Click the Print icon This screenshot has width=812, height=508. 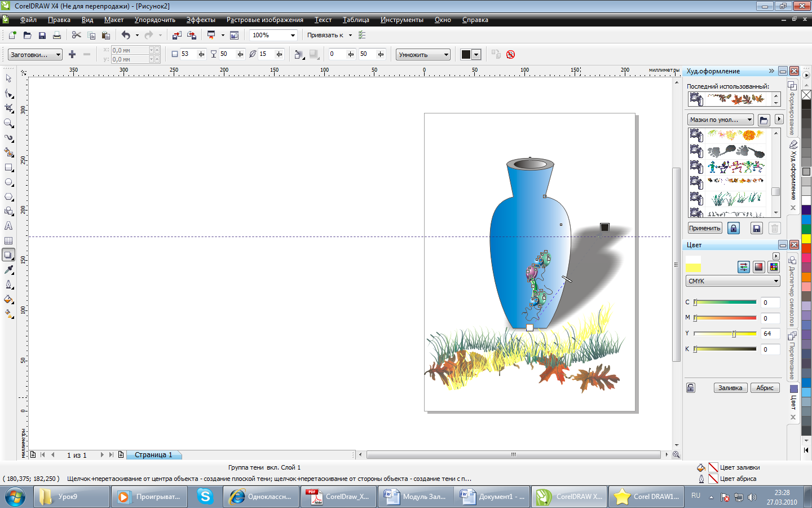tap(56, 35)
